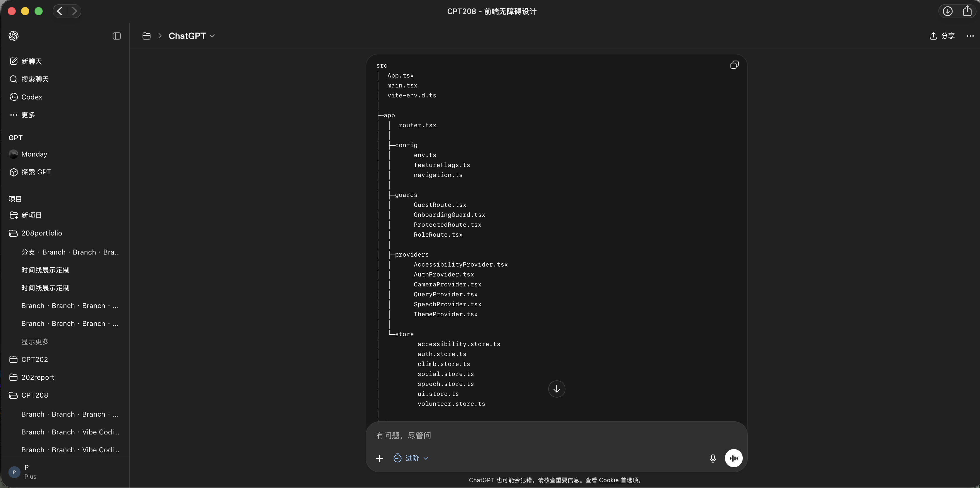Copy the code block contents
Screen dimensions: 980x488
(x=734, y=65)
